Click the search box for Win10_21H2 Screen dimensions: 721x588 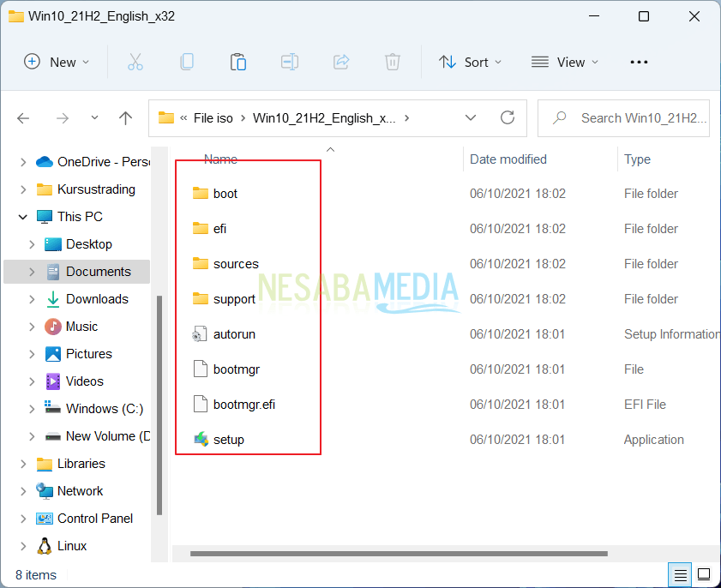(x=623, y=118)
